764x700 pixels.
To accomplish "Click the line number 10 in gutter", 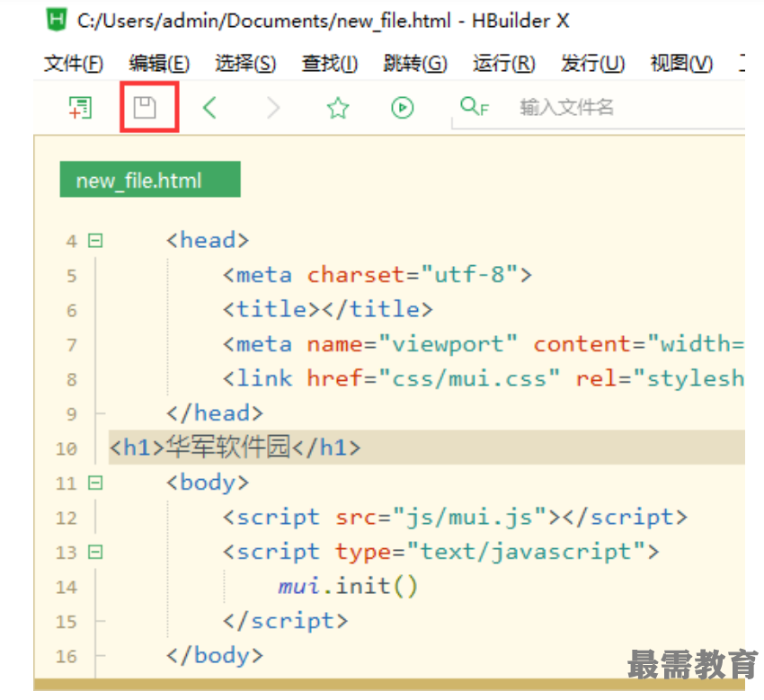I will 67,448.
